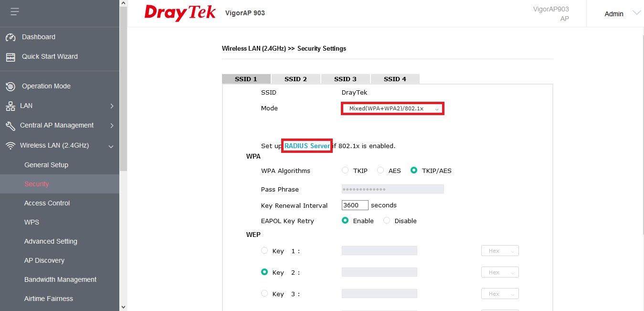Image resolution: width=644 pixels, height=311 pixels.
Task: Select the TKIP algorithm radio button
Action: 345,171
